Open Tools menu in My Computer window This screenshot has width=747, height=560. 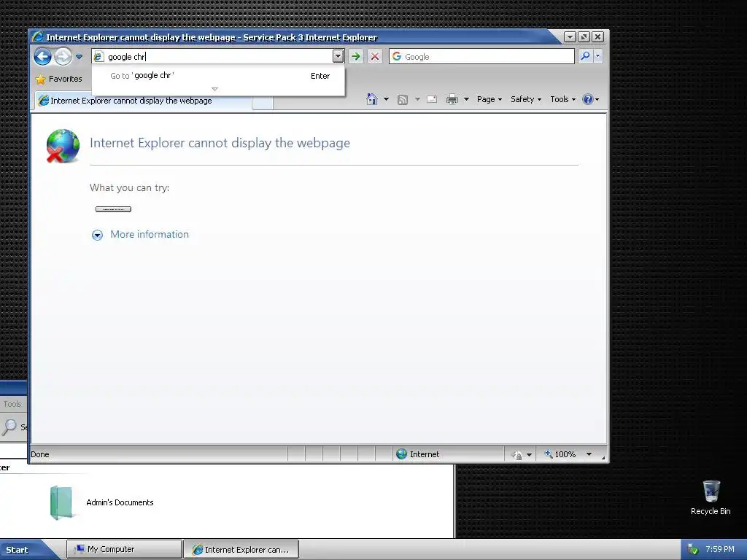point(12,404)
